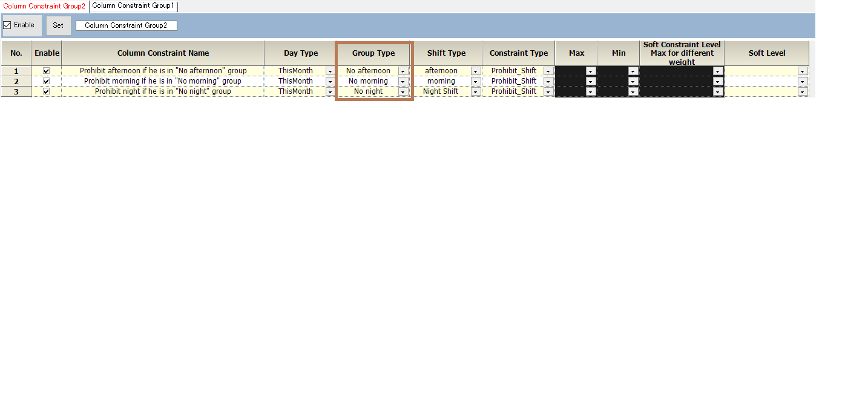The width and height of the screenshot is (868, 419).
Task: Click the Set button
Action: click(x=58, y=25)
